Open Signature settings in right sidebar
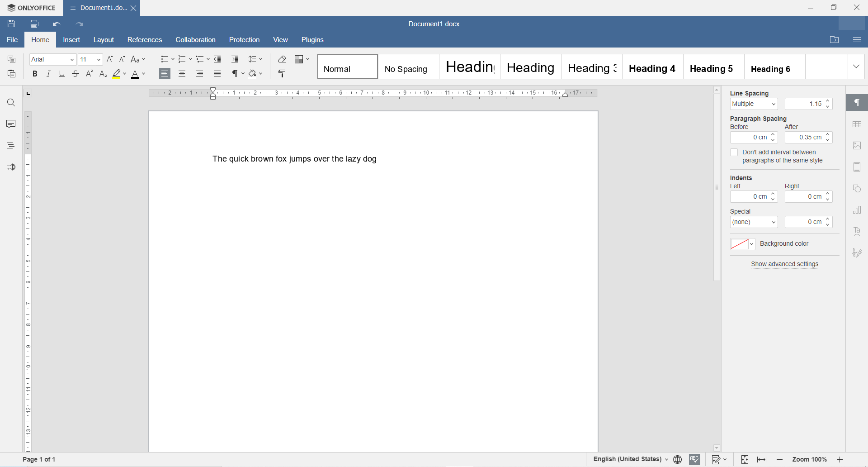The height and width of the screenshot is (467, 868). [857, 253]
